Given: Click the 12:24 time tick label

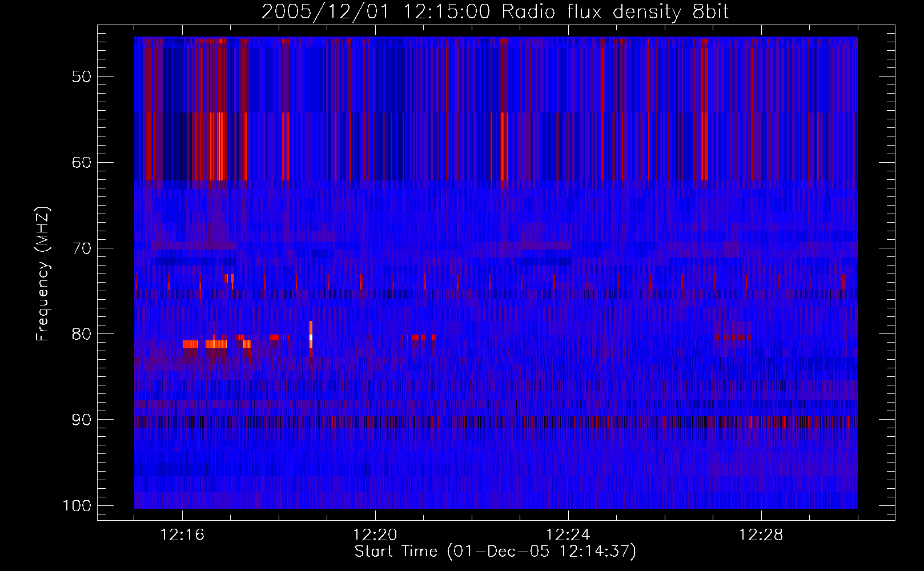Looking at the screenshot, I should [568, 535].
